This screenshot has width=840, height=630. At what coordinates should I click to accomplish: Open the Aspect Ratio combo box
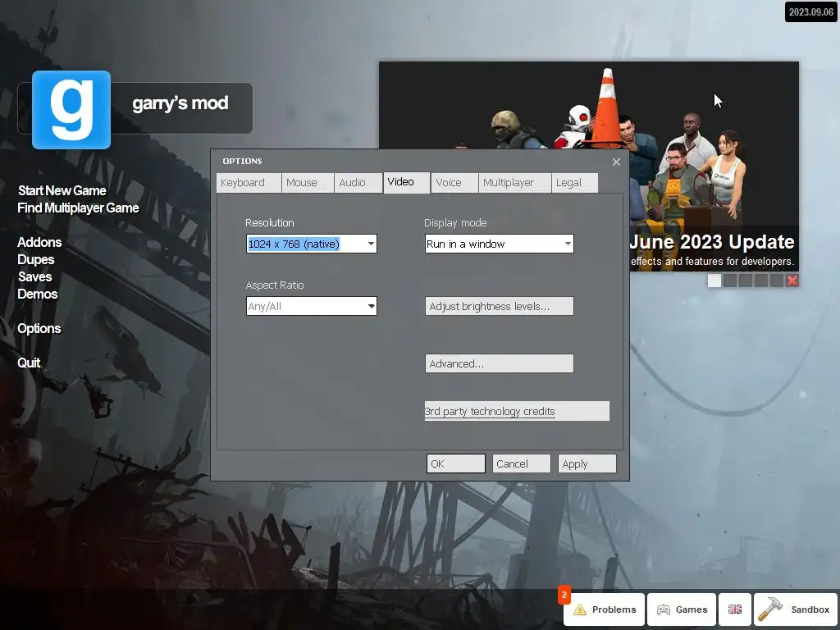(311, 306)
